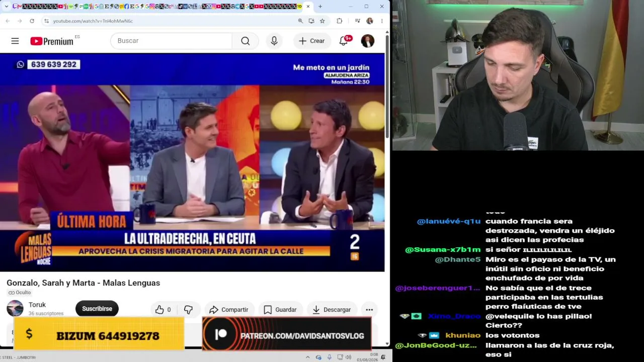Open the volume speaker tray icon
The height and width of the screenshot is (362, 644).
point(348,357)
